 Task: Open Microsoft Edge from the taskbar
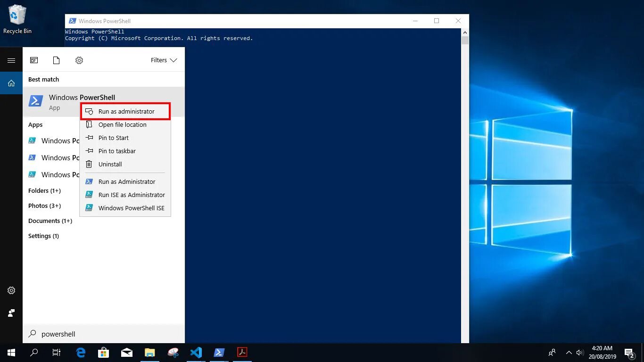pos(80,352)
